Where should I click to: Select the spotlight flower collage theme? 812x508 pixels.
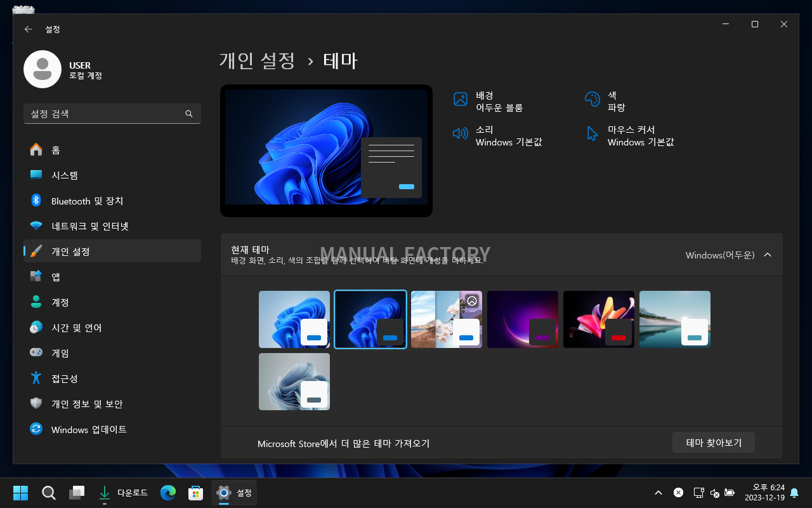coord(447,319)
